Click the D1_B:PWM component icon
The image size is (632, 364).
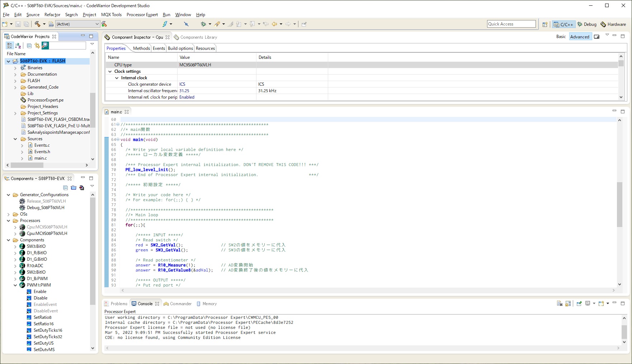[x=22, y=279]
